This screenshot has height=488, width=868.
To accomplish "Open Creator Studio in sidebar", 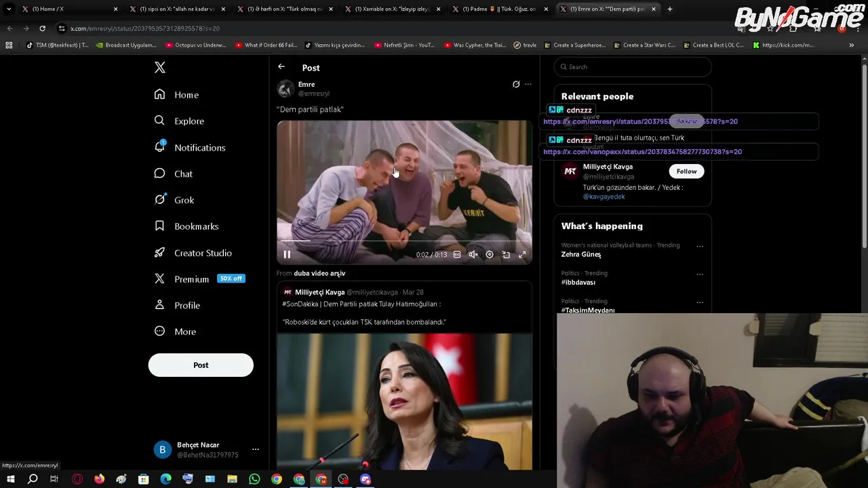I will (193, 253).
